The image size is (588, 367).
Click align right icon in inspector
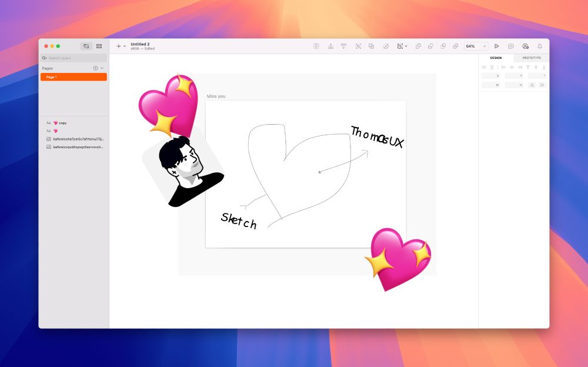coord(520,67)
